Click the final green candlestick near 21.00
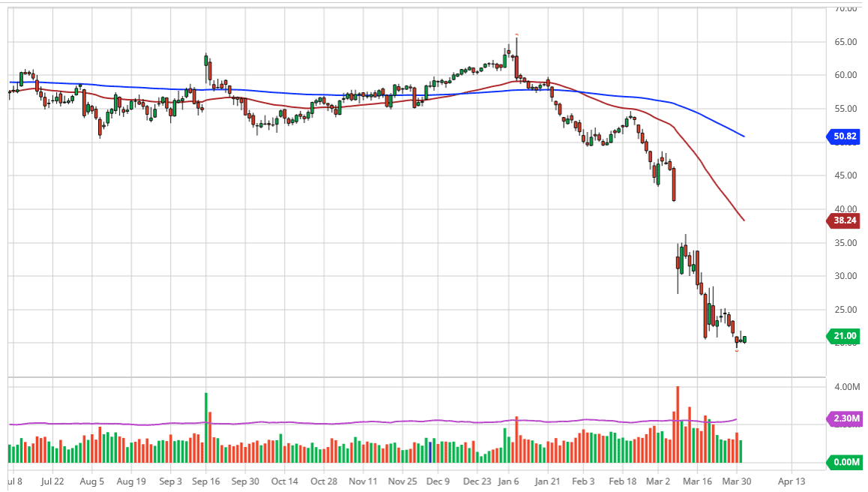Image resolution: width=868 pixels, height=492 pixels. coord(744,340)
